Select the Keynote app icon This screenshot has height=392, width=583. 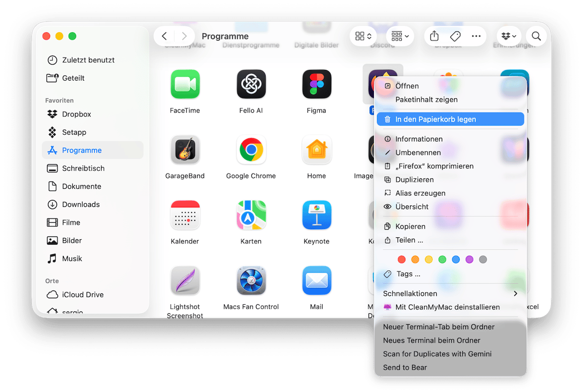click(316, 215)
